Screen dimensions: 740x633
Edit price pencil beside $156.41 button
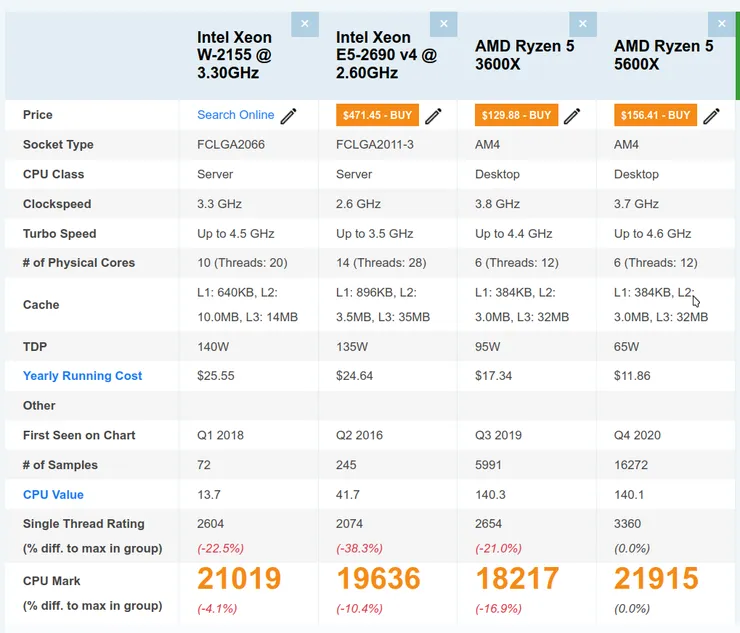[711, 116]
